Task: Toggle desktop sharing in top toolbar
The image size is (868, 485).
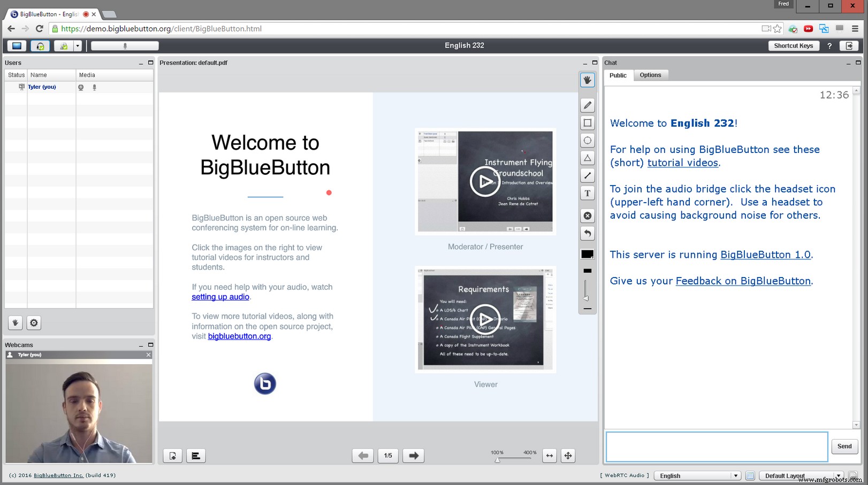Action: click(x=17, y=46)
